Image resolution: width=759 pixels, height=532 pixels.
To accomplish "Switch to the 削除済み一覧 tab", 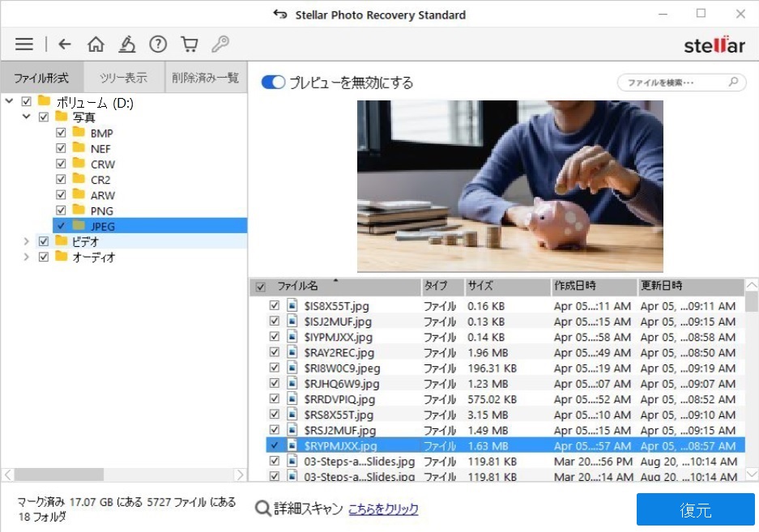I will point(206,78).
